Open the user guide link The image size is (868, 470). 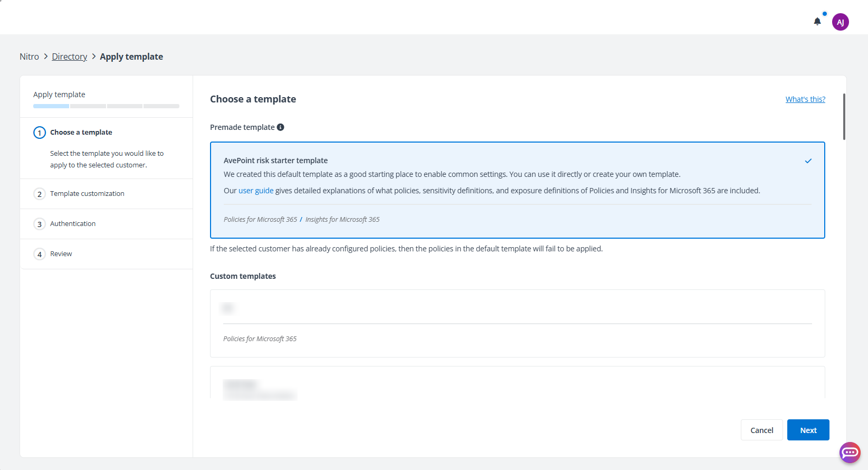256,191
